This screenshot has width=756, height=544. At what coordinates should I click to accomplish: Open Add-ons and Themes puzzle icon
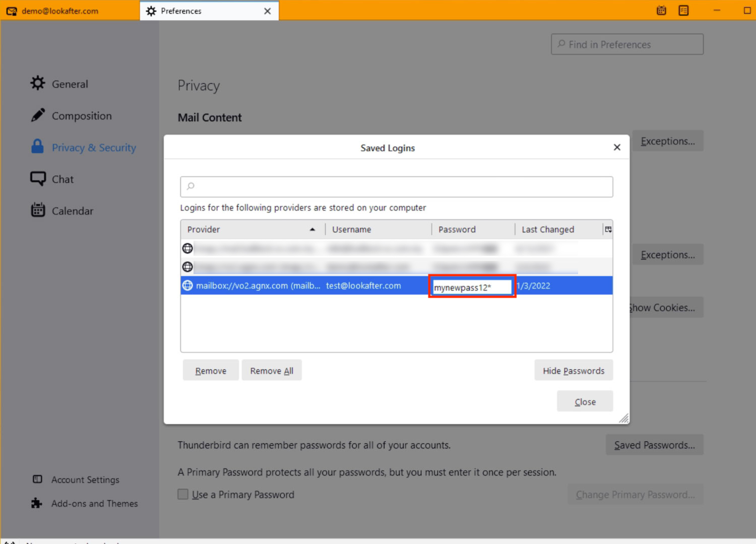click(37, 503)
